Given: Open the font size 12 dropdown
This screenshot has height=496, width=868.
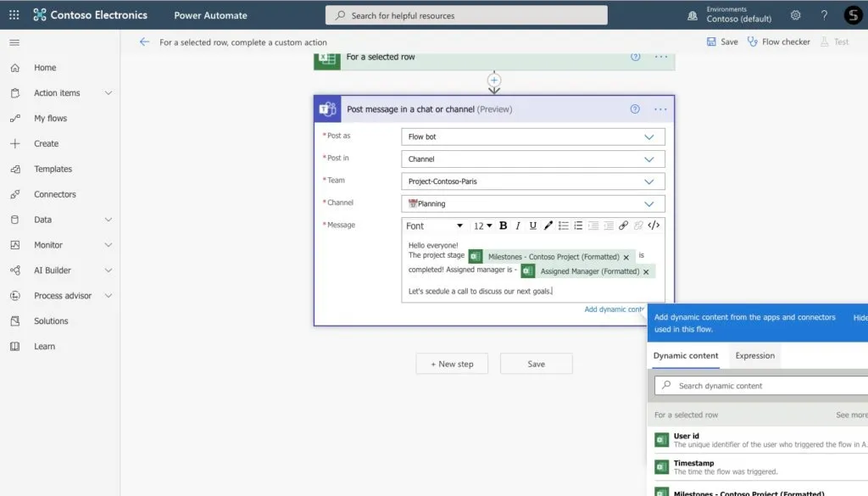Looking at the screenshot, I should (x=482, y=226).
